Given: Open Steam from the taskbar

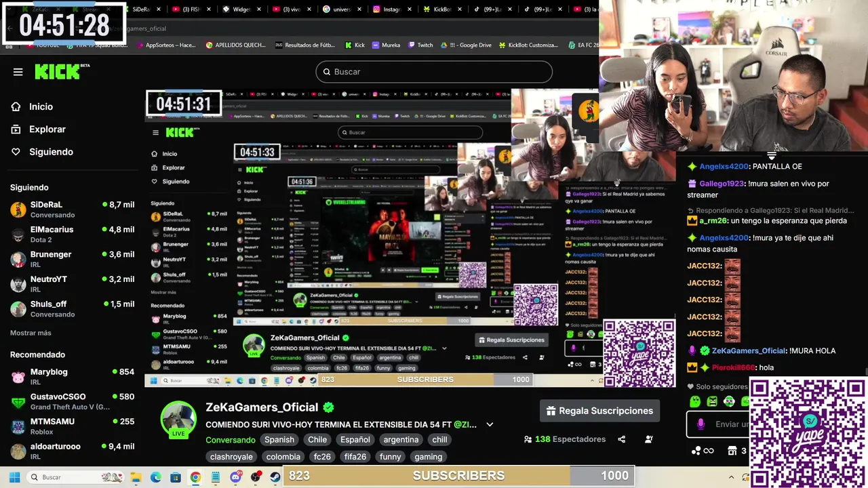Looking at the screenshot, I should coord(275,477).
